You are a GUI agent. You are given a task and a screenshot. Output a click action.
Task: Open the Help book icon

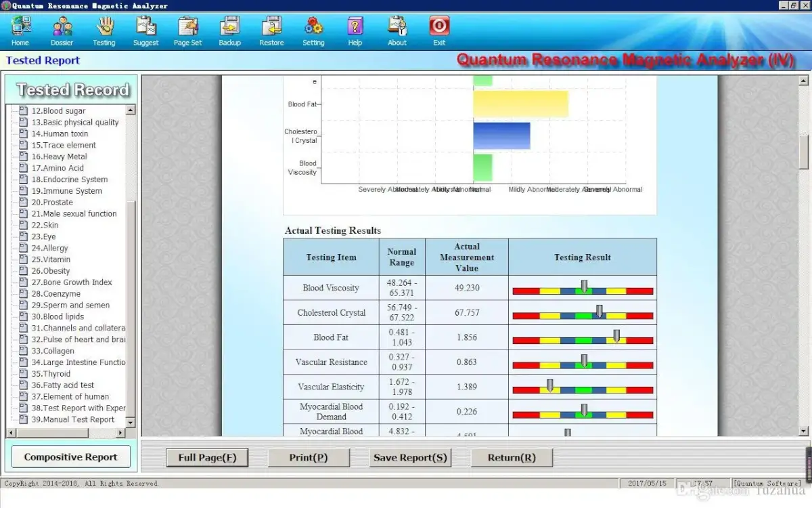click(x=355, y=27)
